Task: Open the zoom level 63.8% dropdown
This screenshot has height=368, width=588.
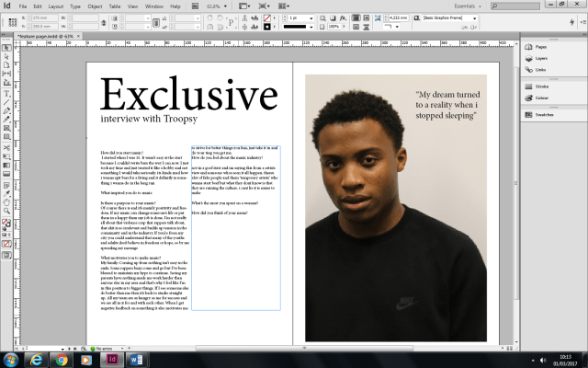Action: (225, 6)
